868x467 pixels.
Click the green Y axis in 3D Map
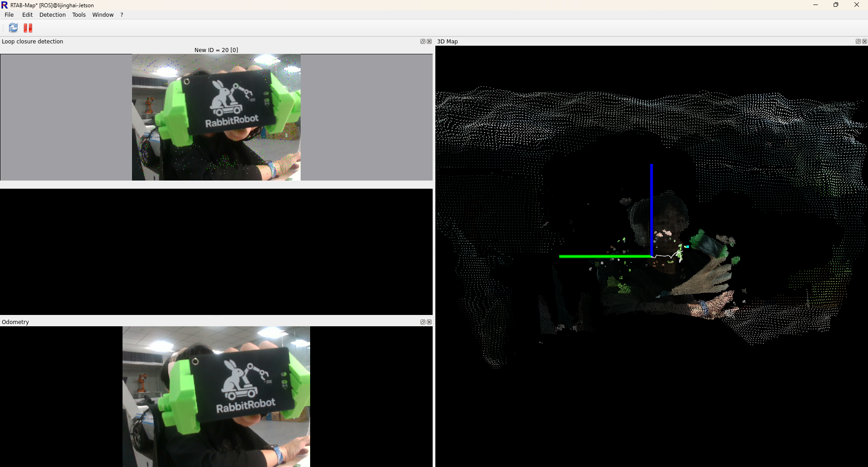[x=605, y=257]
